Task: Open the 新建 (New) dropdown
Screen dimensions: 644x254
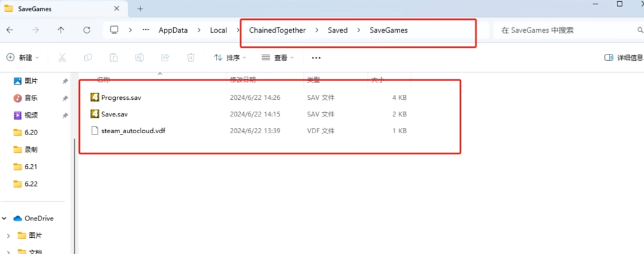Action: click(23, 58)
